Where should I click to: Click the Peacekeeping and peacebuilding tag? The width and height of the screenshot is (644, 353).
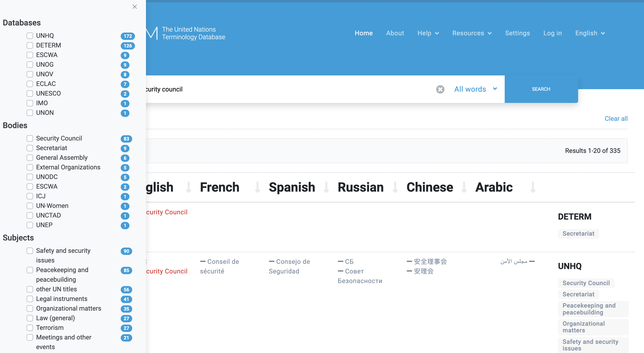[593, 309]
